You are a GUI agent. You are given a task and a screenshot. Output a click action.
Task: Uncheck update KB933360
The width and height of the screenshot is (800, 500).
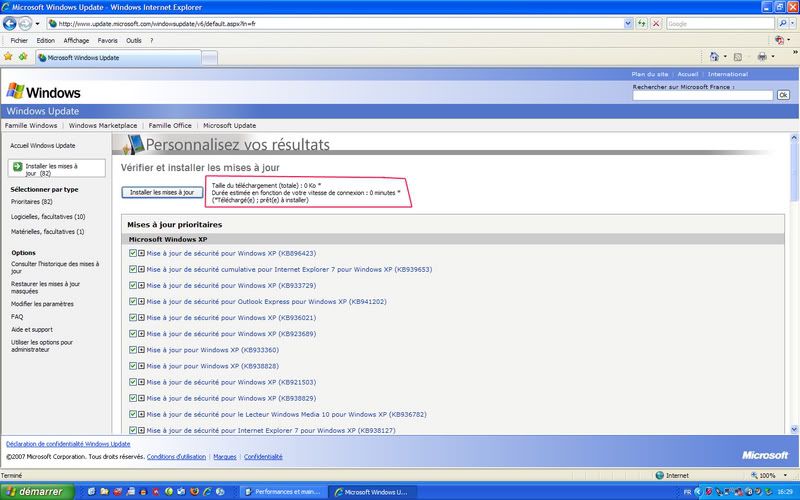[x=133, y=350]
